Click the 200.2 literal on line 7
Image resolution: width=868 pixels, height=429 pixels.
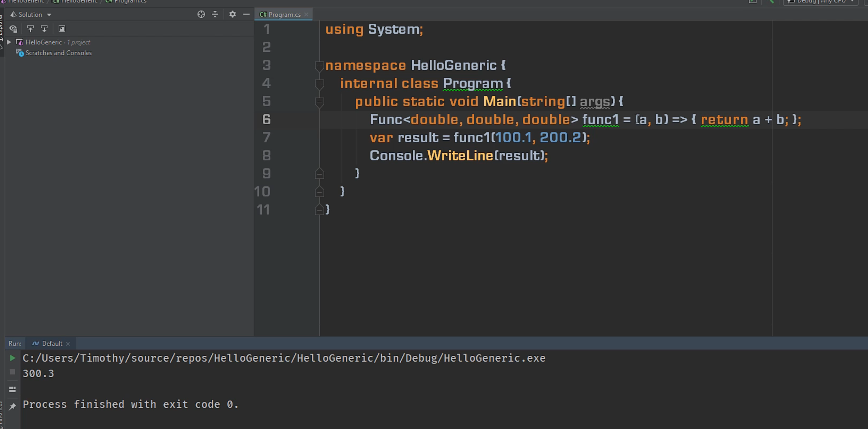(560, 137)
